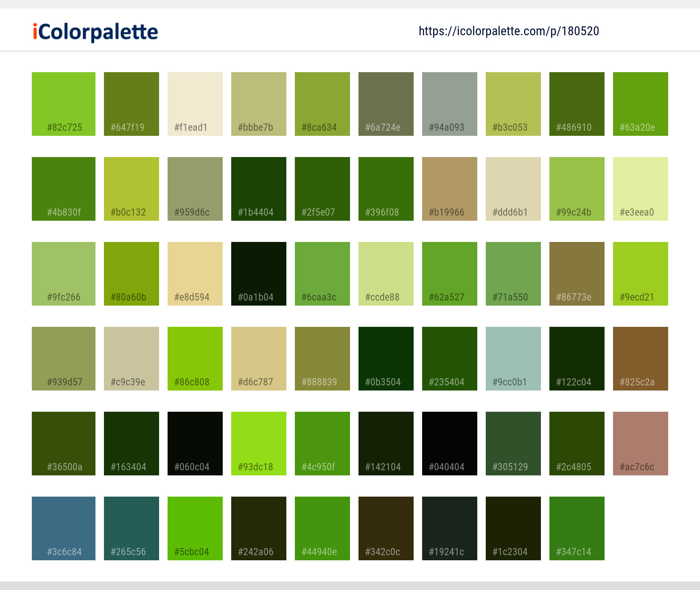Select the #5cbc04 green swatch
This screenshot has height=590, width=700.
coord(195,528)
